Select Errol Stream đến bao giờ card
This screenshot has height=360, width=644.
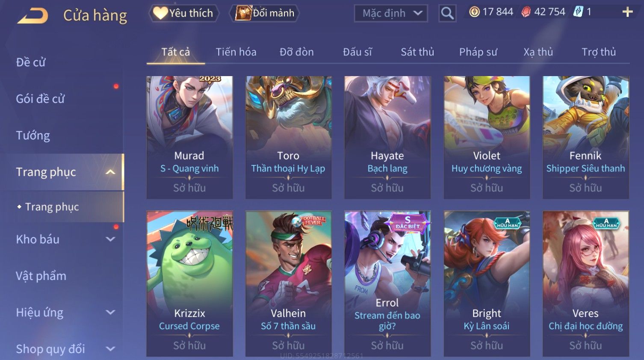(x=387, y=283)
